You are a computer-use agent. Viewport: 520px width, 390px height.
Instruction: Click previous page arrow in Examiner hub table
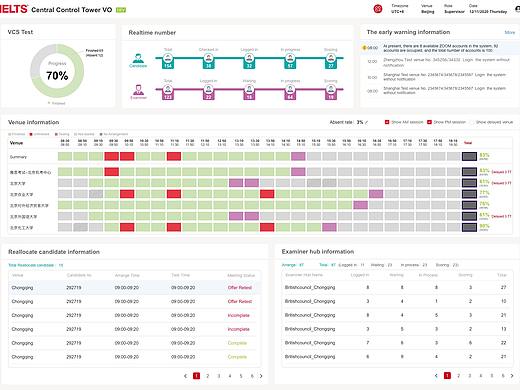[436, 376]
